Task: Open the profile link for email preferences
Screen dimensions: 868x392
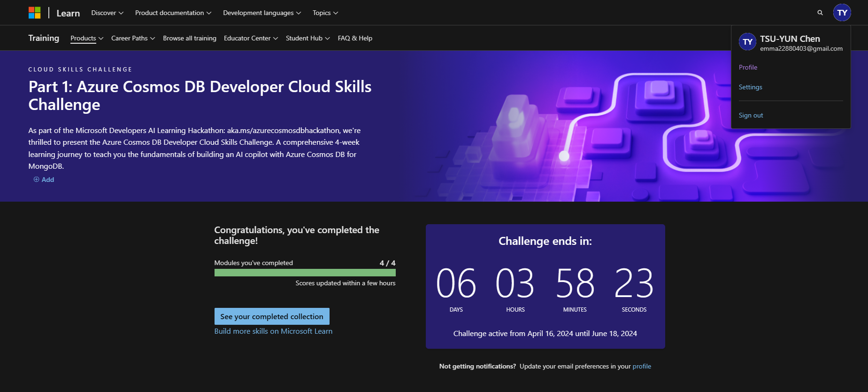Action: (x=642, y=366)
